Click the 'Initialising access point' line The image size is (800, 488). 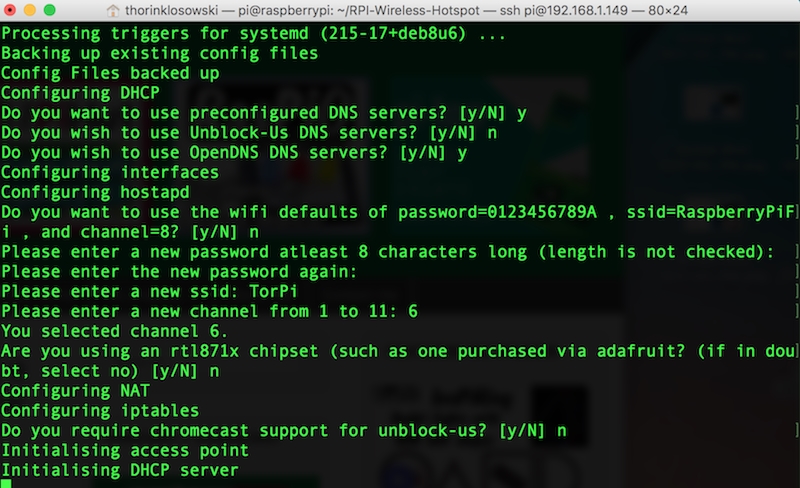coord(125,450)
